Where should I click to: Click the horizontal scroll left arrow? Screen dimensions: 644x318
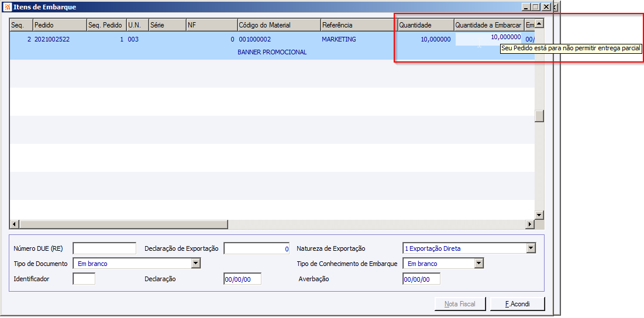(x=15, y=224)
